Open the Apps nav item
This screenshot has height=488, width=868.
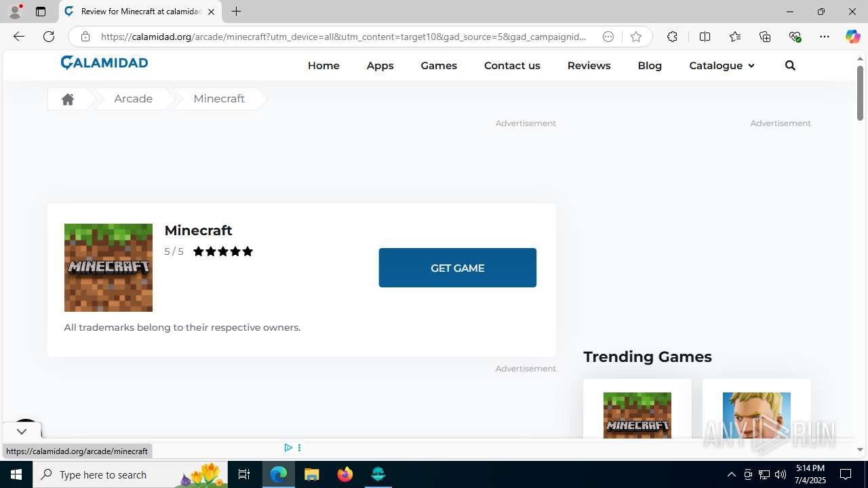click(380, 66)
